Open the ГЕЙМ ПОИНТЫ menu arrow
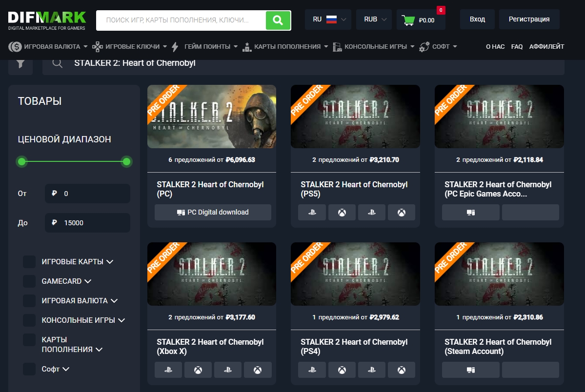Image resolution: width=585 pixels, height=392 pixels. tap(236, 47)
